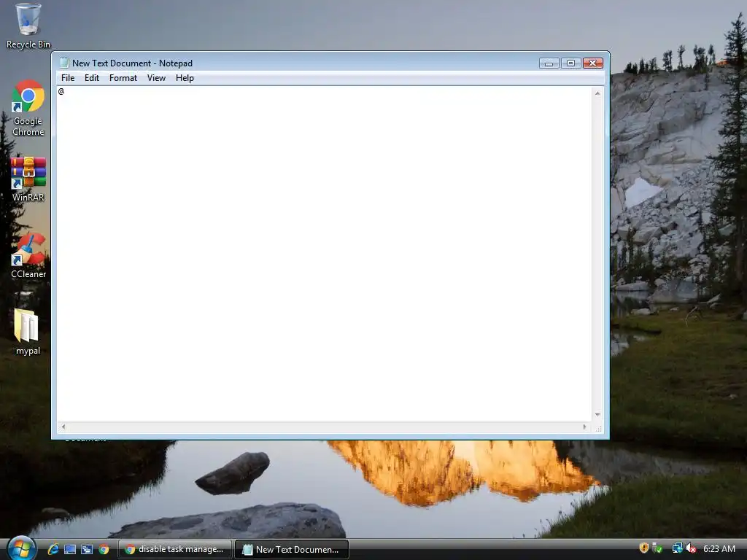Screen dimensions: 747x560
Task: Select the Google Chrome desktop shortcut
Action: 28,108
